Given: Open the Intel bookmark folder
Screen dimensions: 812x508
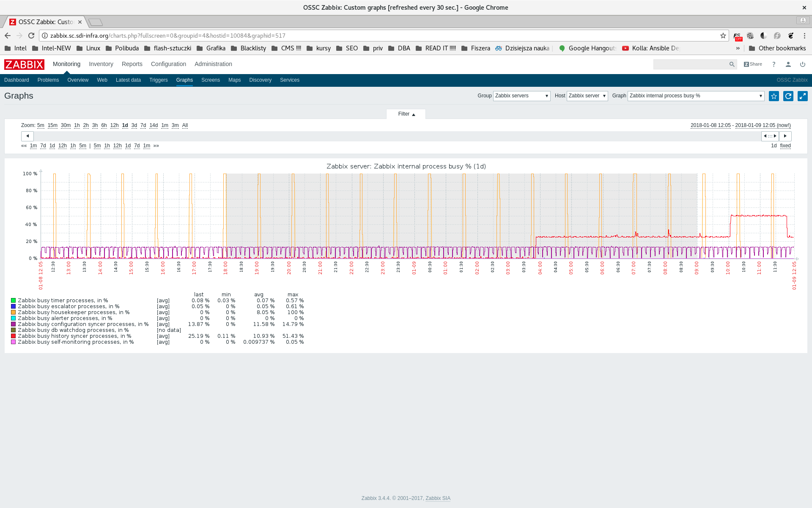Looking at the screenshot, I should click(16, 48).
